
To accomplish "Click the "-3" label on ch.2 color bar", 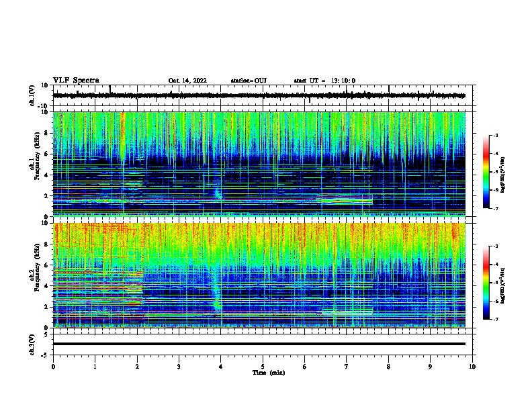I will point(496,246).
